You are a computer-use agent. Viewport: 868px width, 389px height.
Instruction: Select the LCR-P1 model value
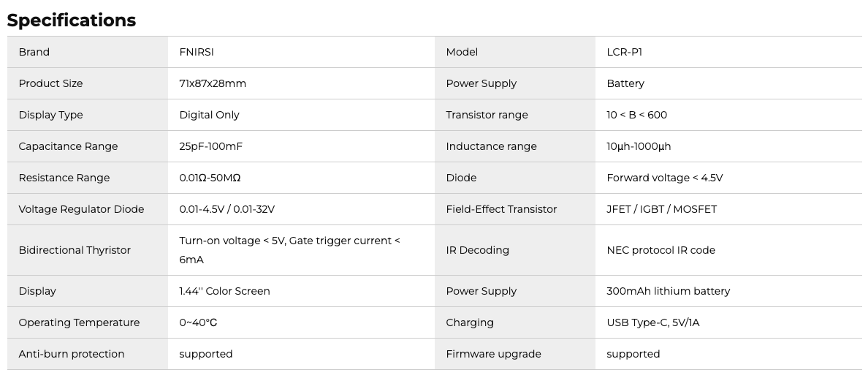click(x=625, y=52)
